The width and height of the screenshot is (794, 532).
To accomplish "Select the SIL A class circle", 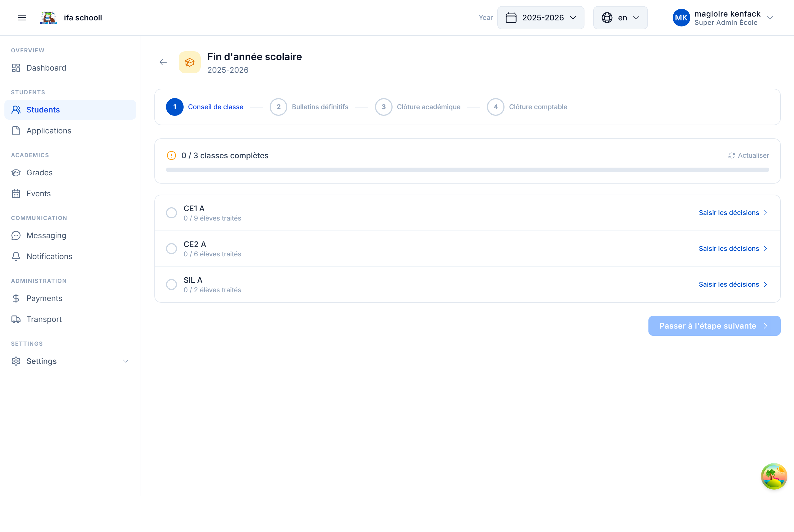I will [171, 284].
